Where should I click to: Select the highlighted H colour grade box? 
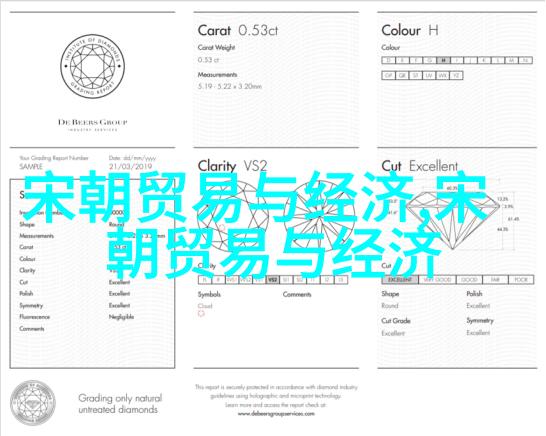tap(443, 61)
